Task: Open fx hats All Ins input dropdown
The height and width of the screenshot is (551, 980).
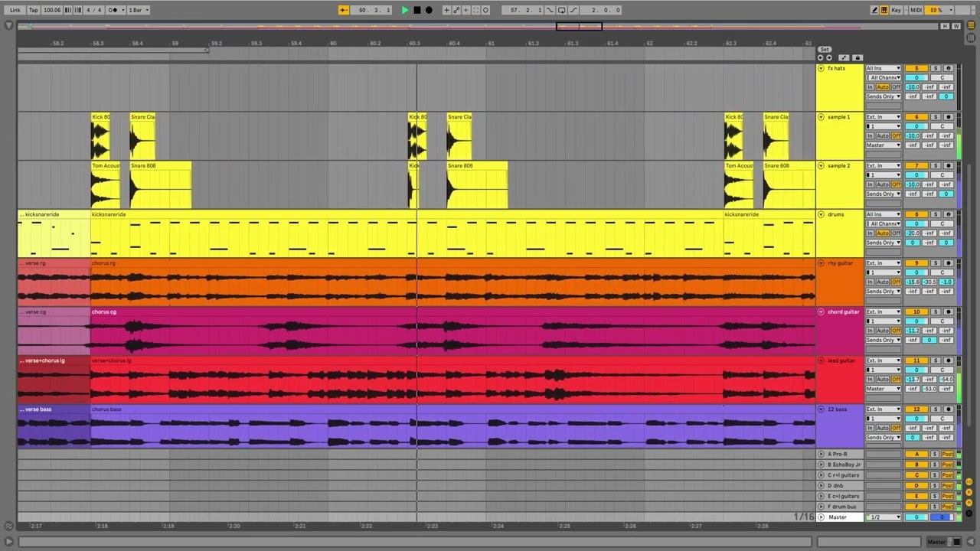Action: click(884, 68)
